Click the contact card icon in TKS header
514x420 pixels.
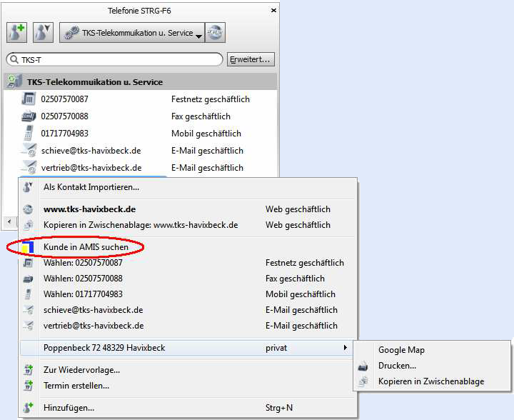point(14,81)
